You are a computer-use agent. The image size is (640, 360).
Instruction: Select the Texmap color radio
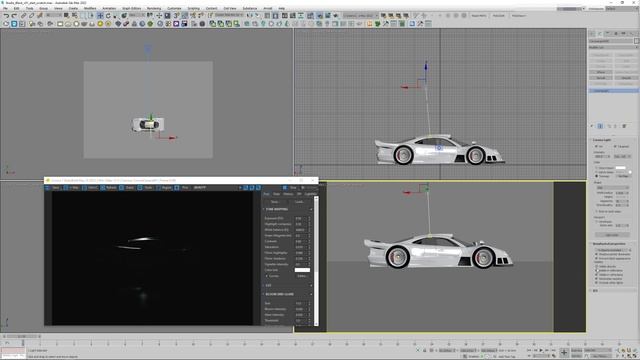(x=596, y=176)
